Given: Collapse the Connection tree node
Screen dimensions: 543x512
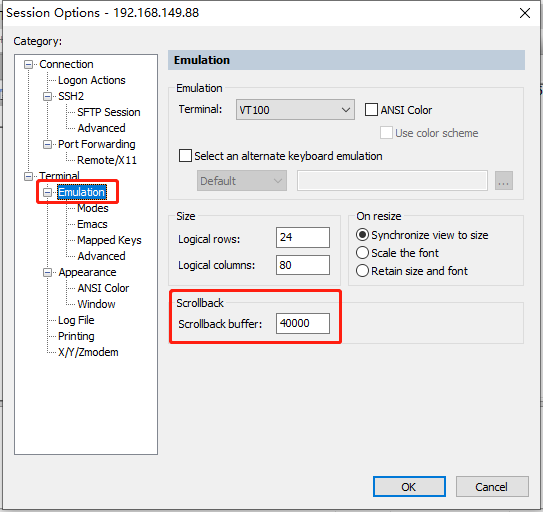Looking at the screenshot, I should tap(28, 64).
